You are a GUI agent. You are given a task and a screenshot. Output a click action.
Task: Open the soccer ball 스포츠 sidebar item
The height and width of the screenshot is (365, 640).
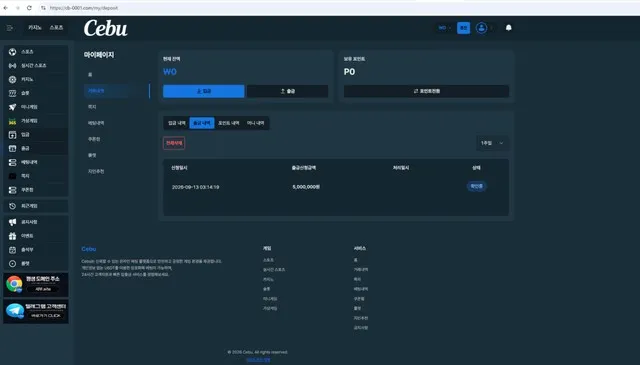pos(36,52)
